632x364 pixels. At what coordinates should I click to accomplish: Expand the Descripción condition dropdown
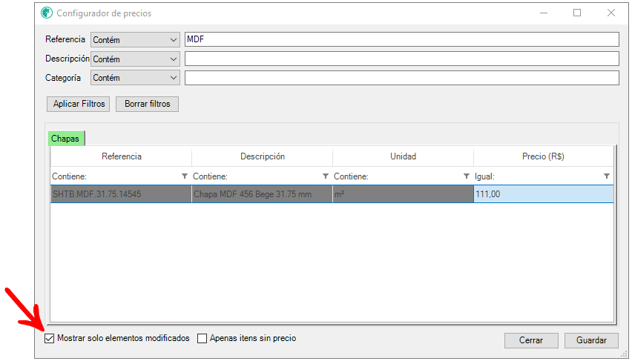pos(135,59)
